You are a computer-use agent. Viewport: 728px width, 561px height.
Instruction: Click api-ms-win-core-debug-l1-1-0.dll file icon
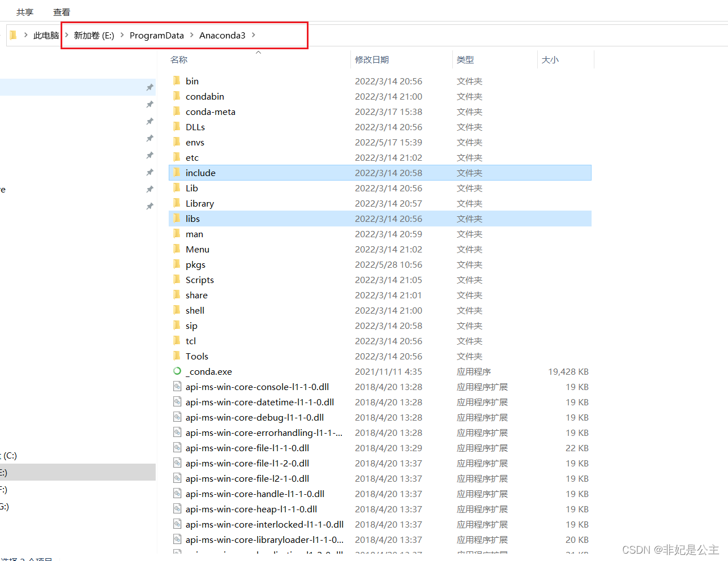[177, 417]
